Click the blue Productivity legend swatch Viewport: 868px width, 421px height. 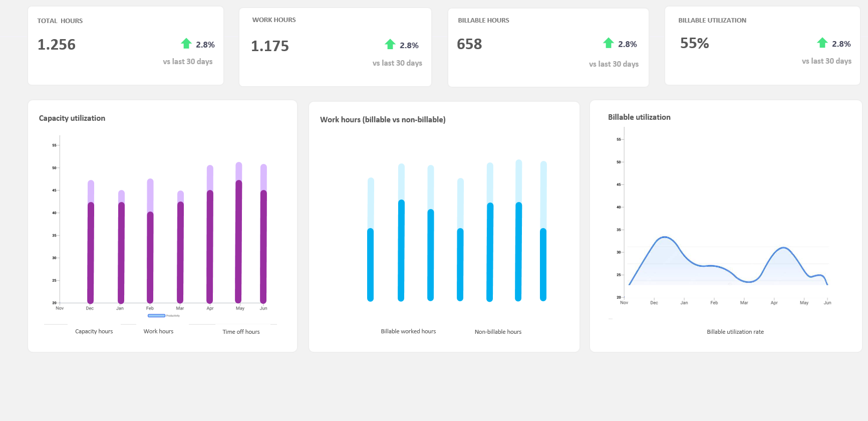(156, 316)
